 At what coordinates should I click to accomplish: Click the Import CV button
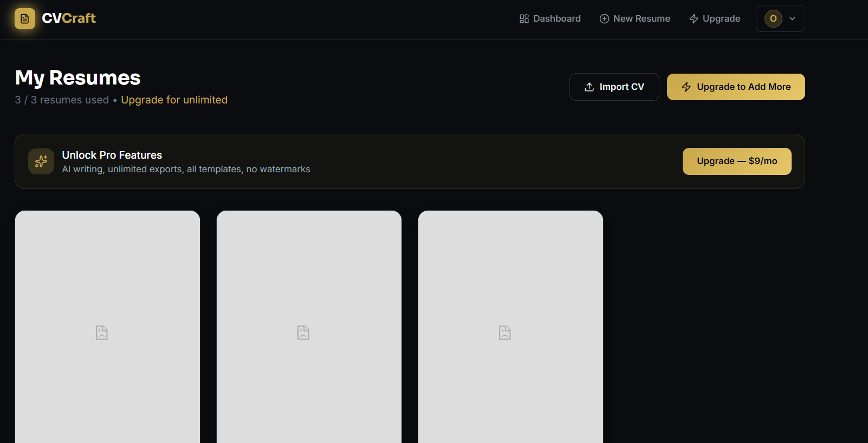coord(614,87)
